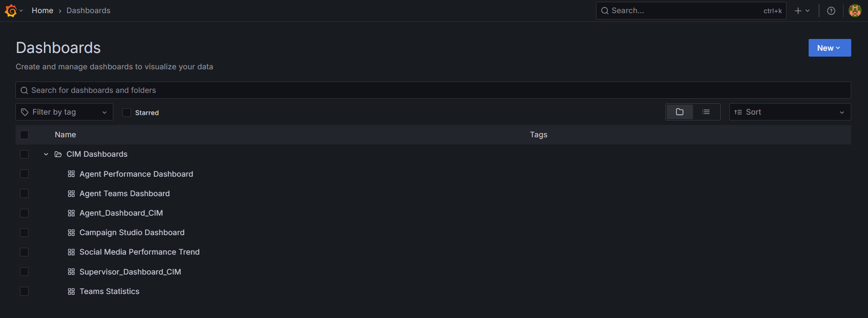The height and width of the screenshot is (318, 868).
Task: Go to Home in the breadcrumb
Action: [x=42, y=10]
